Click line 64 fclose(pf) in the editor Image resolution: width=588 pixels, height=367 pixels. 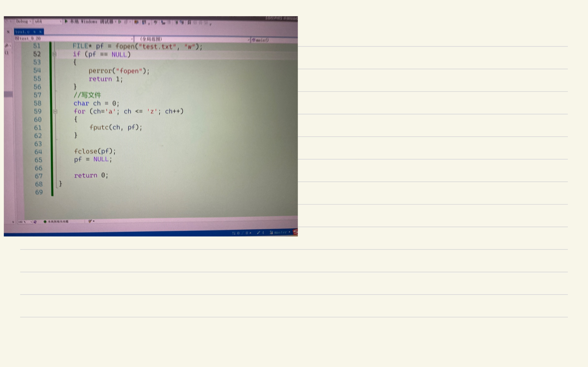[95, 151]
